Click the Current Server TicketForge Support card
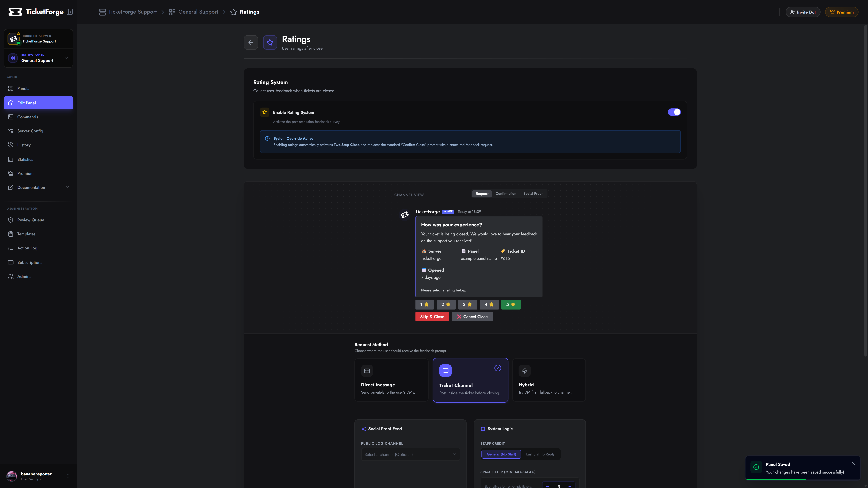The height and width of the screenshot is (488, 868). [38, 39]
